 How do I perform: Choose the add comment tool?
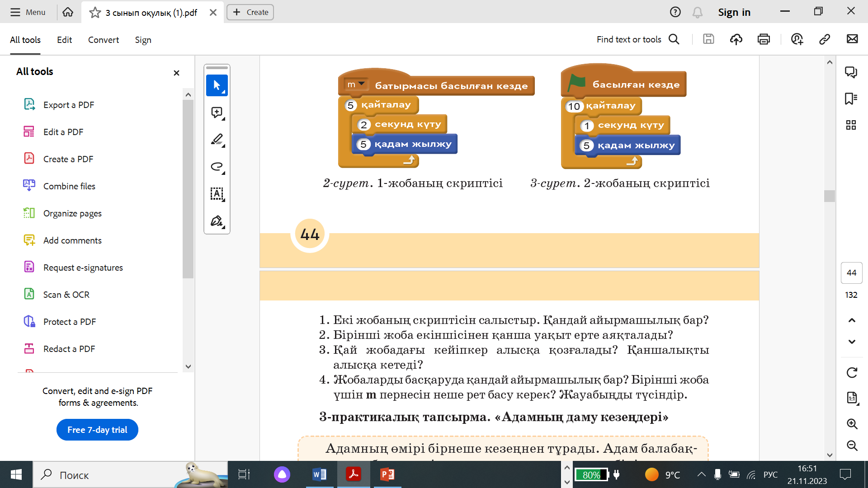pyautogui.click(x=217, y=113)
